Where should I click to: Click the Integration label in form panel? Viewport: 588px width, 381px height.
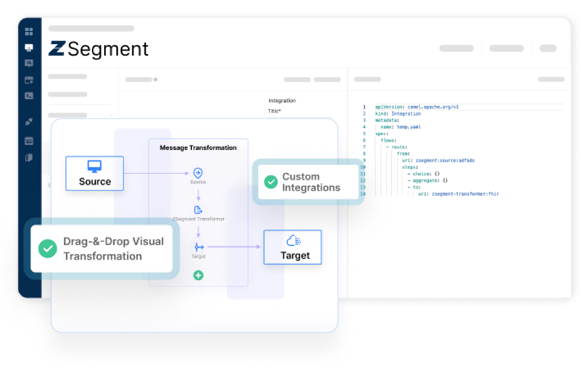(282, 101)
